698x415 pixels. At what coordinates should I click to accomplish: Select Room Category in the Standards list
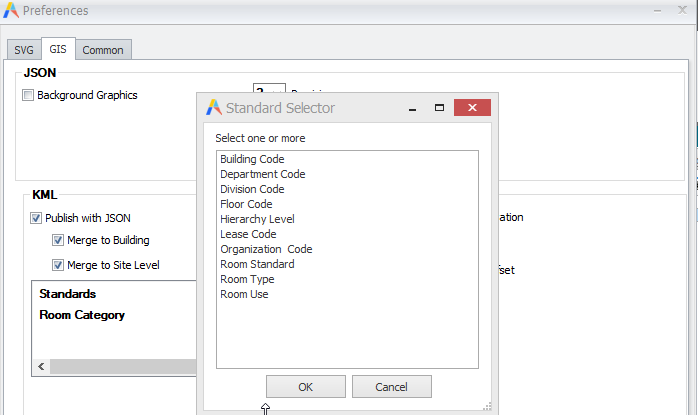click(x=82, y=315)
